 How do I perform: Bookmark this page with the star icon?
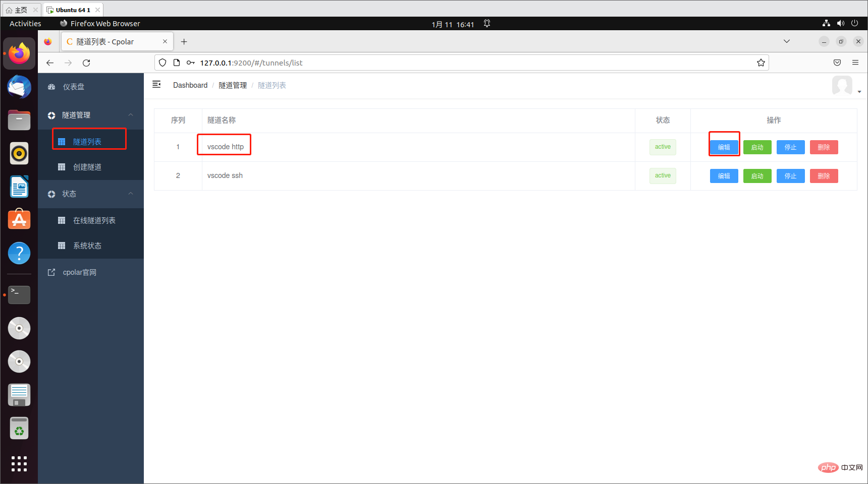[761, 63]
